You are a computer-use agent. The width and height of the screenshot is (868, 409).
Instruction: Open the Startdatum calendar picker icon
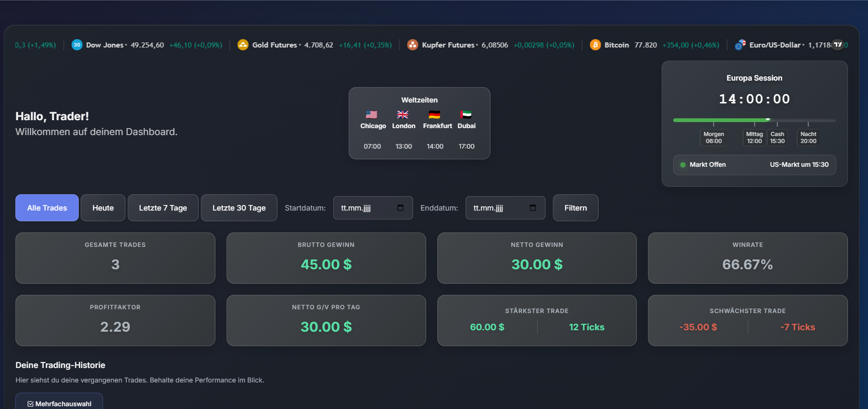tap(400, 208)
